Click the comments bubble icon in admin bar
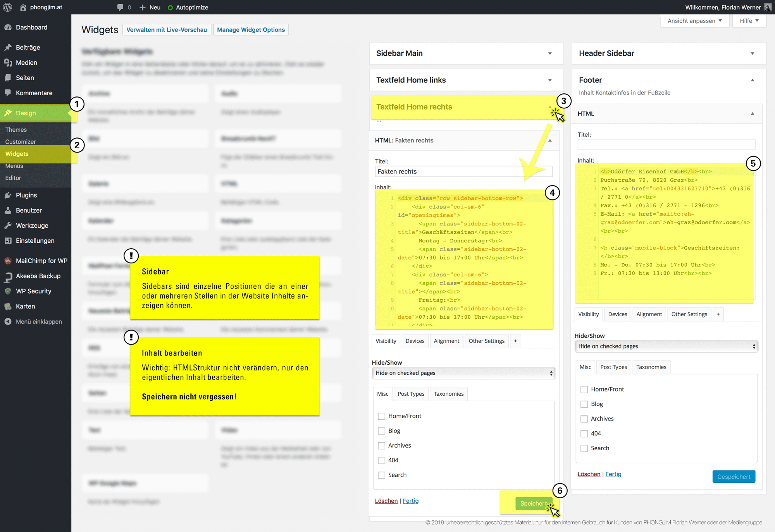Viewport: 775px width, 532px height. [120, 7]
